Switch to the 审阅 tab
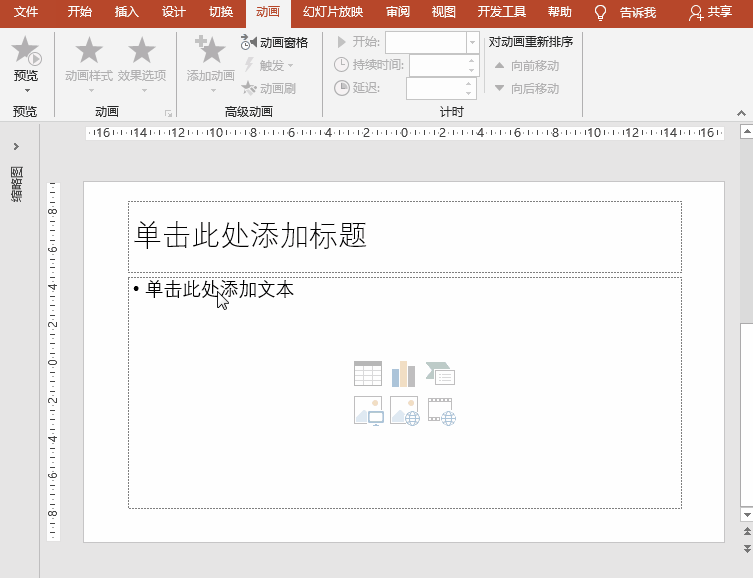This screenshot has height=578, width=753. pos(398,12)
